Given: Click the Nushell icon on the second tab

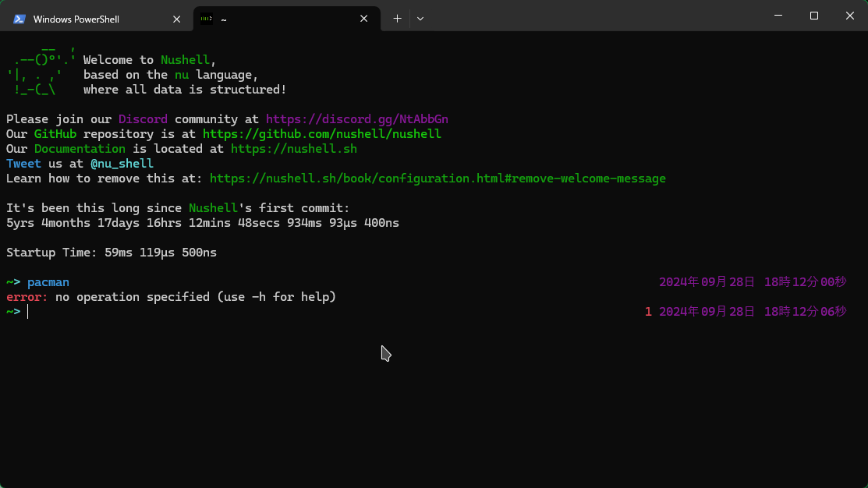Looking at the screenshot, I should (x=207, y=19).
